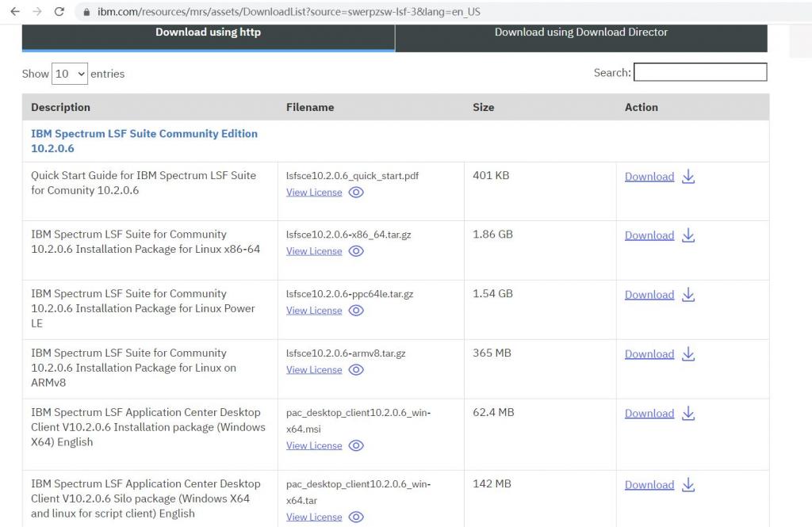Select filename lsfsce10.2.0.6_quick_start.pdf
This screenshot has width=812, height=527.
[352, 176]
